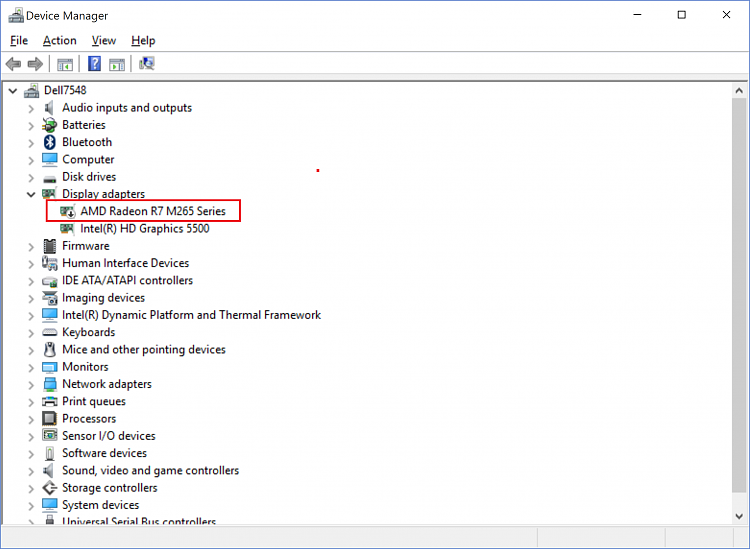Select Network adapters label
The image size is (750, 549).
pos(107,384)
